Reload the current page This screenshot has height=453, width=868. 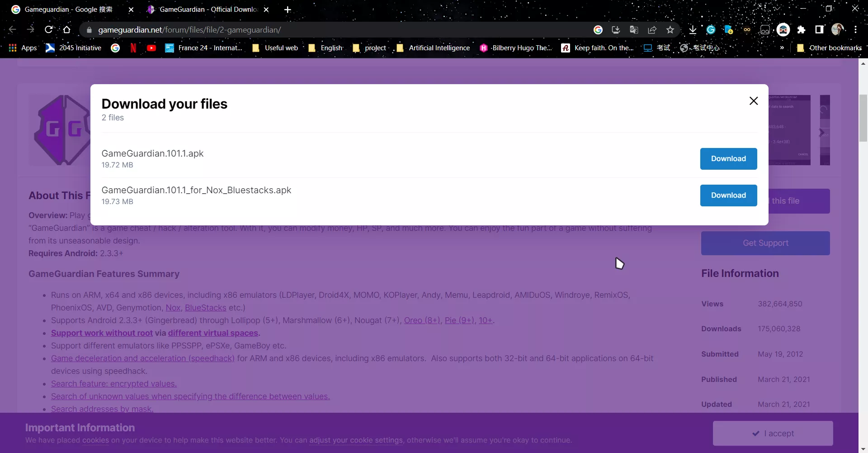49,30
